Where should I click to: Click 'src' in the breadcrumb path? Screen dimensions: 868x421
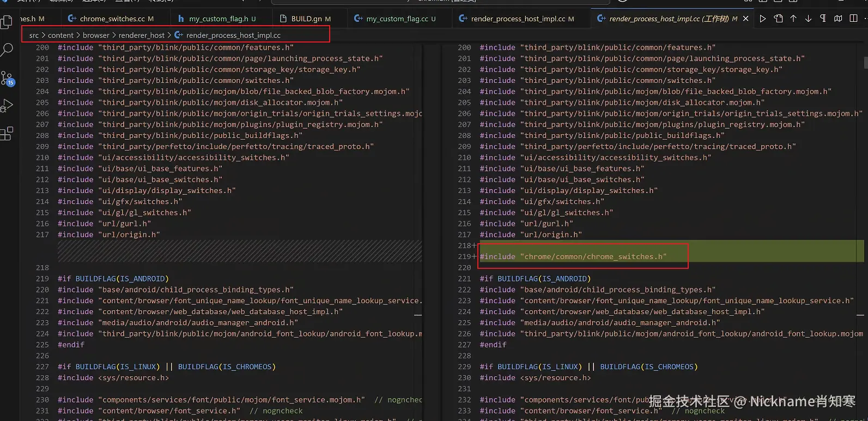pyautogui.click(x=34, y=35)
